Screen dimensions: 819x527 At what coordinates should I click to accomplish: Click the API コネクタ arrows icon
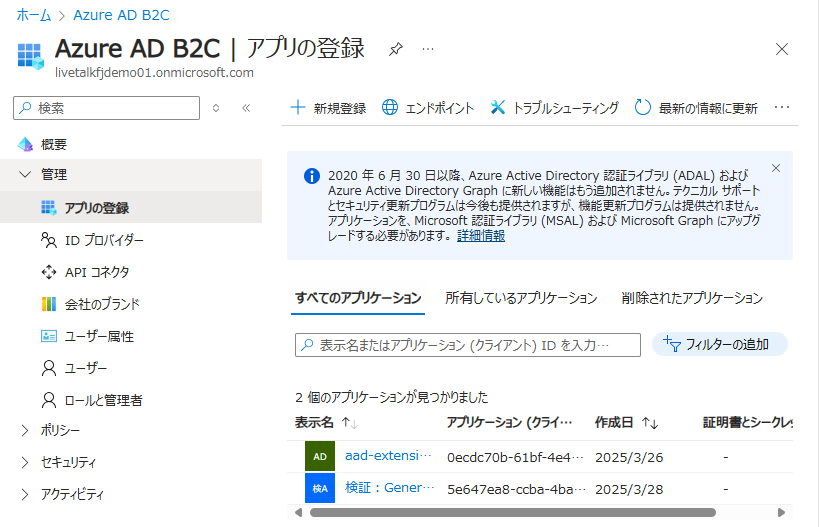click(49, 272)
